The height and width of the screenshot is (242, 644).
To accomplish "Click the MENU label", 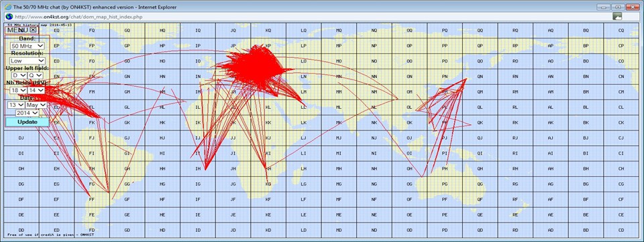I will pyautogui.click(x=17, y=30).
